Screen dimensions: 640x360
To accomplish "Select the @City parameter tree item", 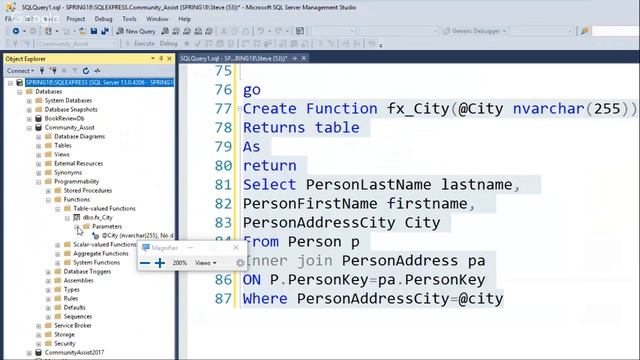I will click(x=137, y=236).
